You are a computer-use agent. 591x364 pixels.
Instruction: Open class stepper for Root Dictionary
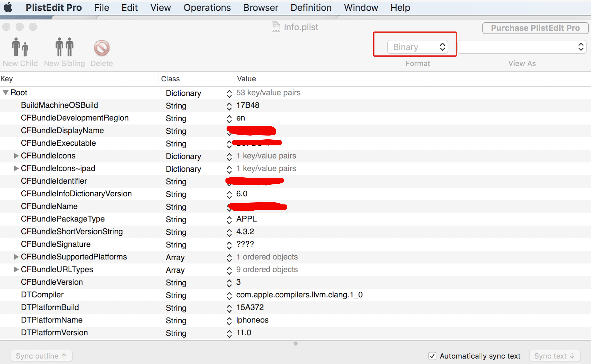pyautogui.click(x=229, y=94)
